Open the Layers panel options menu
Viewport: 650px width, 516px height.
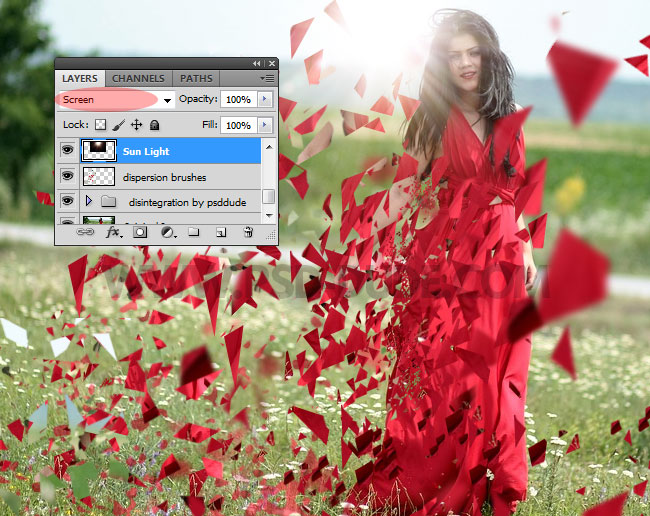[267, 78]
